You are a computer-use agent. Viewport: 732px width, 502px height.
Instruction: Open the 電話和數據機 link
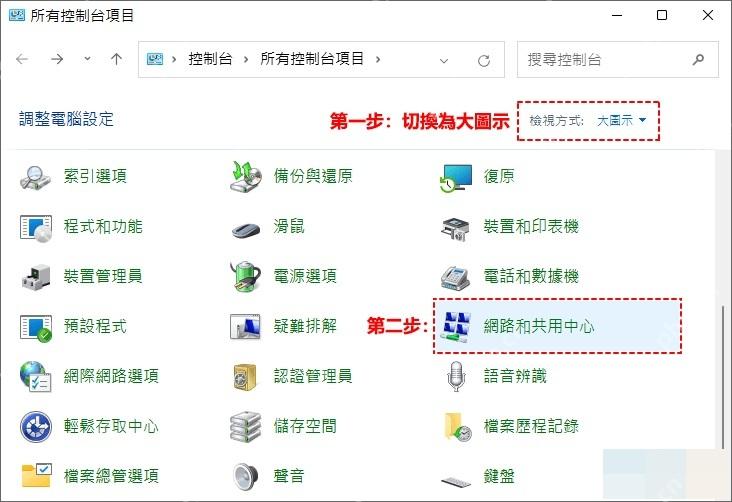coord(531,276)
